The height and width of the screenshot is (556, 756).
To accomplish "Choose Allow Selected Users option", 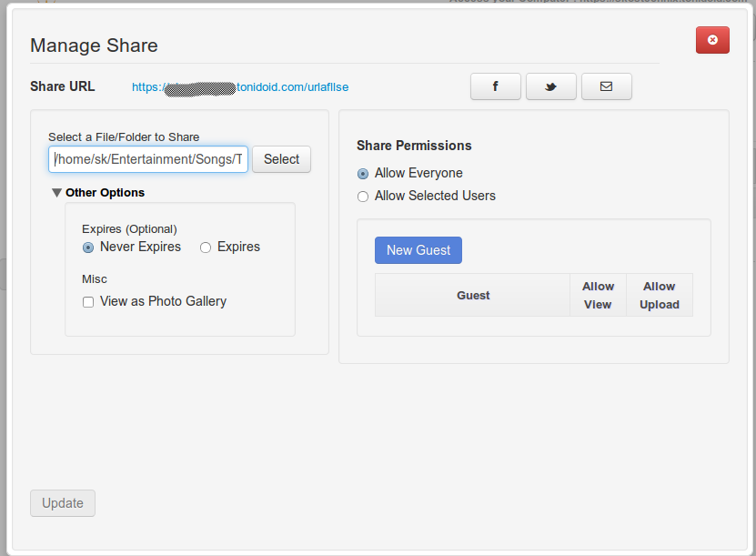I will coord(363,197).
